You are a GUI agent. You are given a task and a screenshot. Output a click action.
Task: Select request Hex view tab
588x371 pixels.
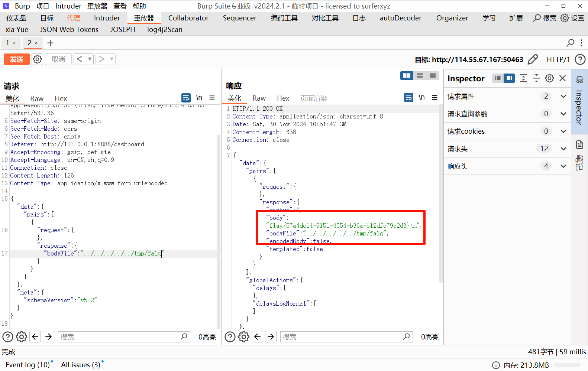tap(61, 98)
